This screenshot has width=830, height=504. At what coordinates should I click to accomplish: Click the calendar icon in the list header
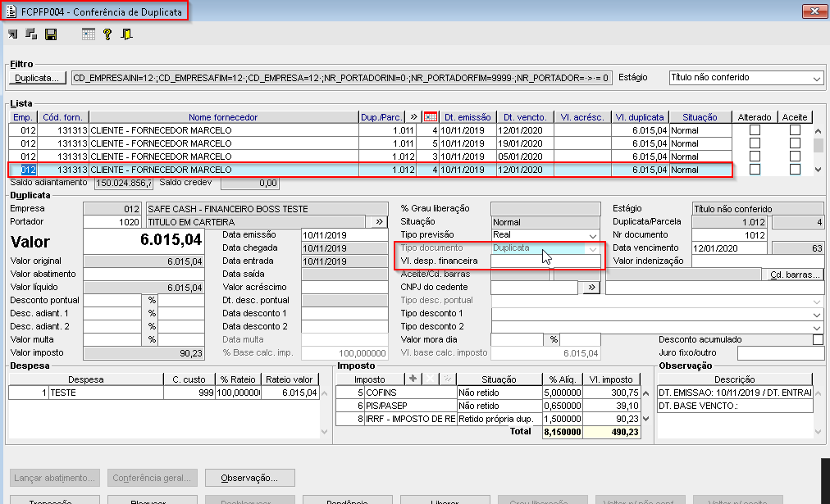(x=430, y=117)
